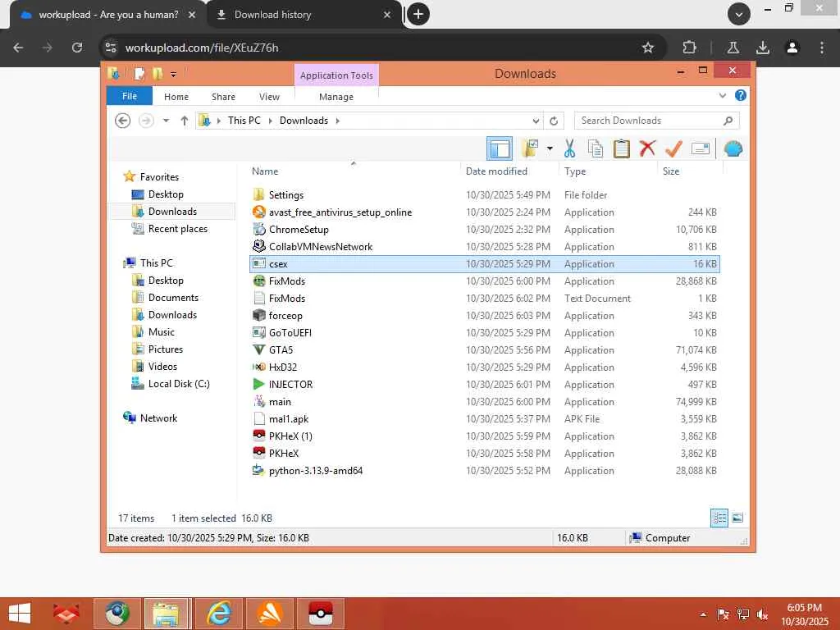Open Local Disk (C:) in sidebar
The width and height of the screenshot is (840, 630).
pos(178,384)
